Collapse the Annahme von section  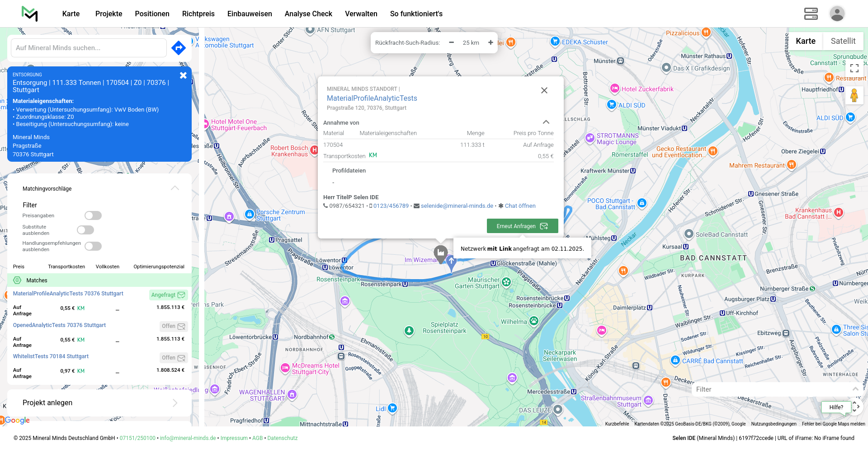(x=546, y=122)
